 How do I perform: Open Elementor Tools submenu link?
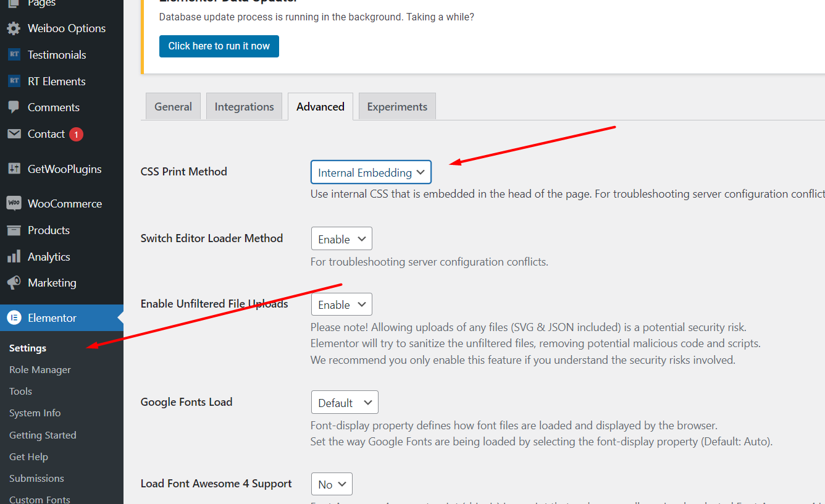pos(20,392)
